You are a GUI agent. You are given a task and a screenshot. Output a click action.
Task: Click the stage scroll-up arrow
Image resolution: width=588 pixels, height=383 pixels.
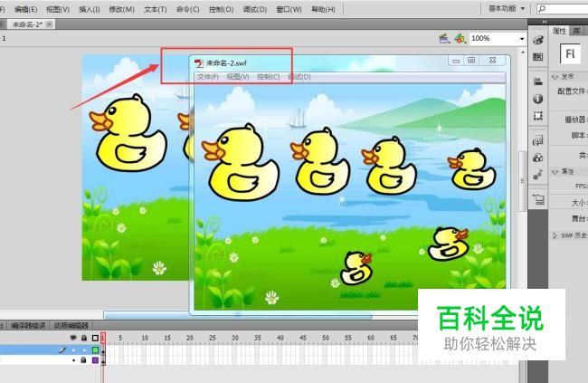(x=522, y=53)
